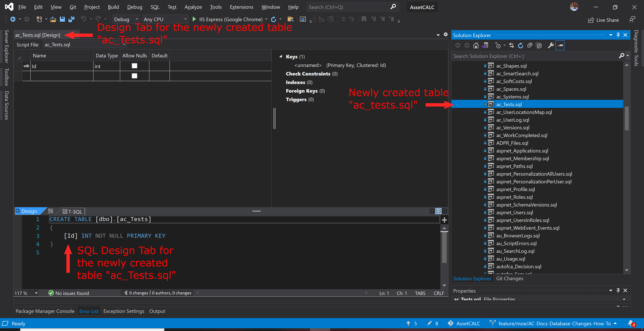
Task: Open the Git menu
Action: [73, 7]
